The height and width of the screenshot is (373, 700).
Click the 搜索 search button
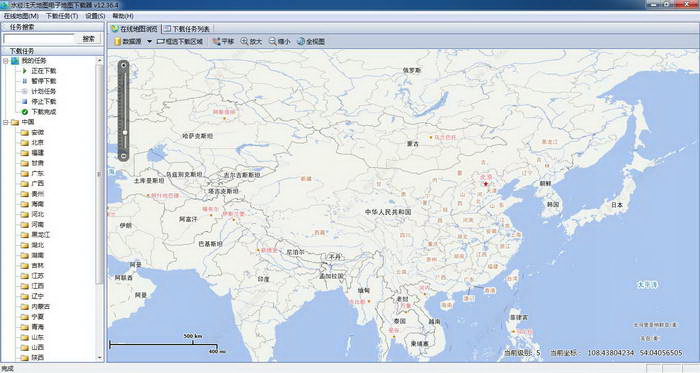[x=89, y=39]
